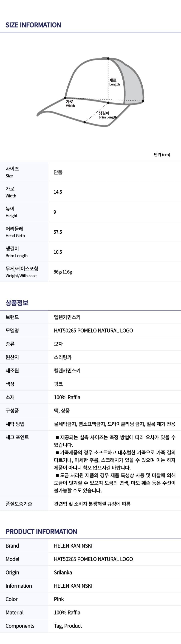Click the Korean model name HAT50265 value

(x=93, y=331)
